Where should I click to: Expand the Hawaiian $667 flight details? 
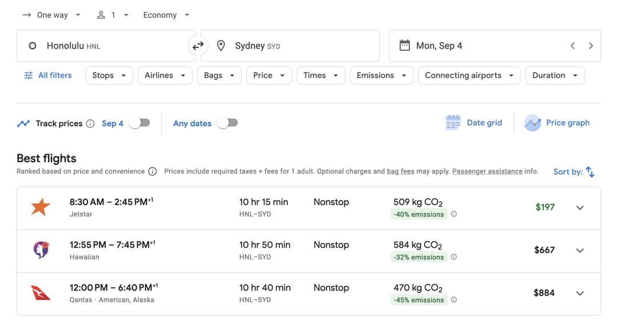coord(580,250)
